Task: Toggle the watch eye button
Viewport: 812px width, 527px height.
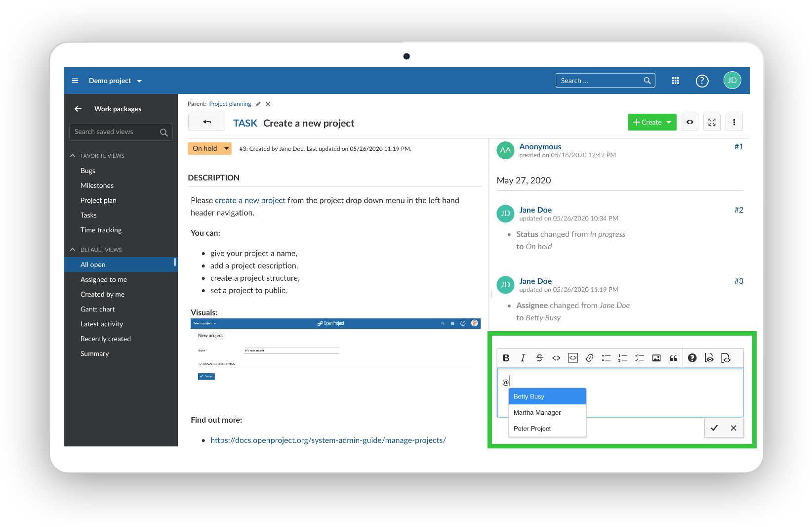Action: (690, 122)
